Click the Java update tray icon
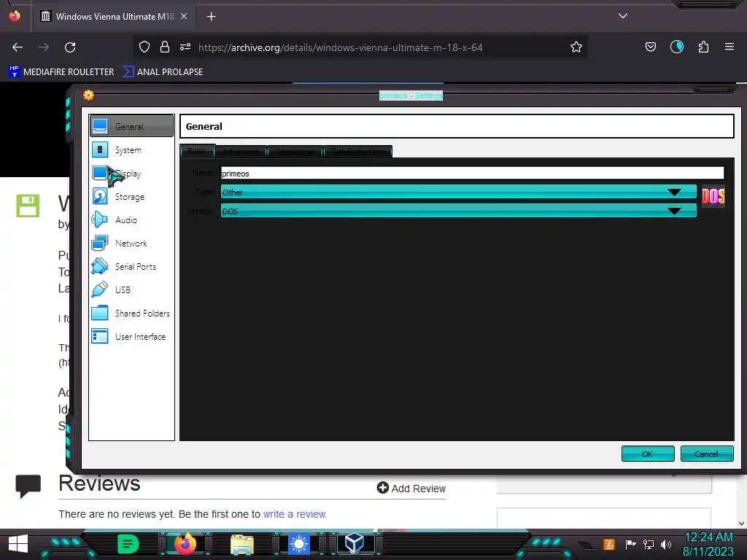 pyautogui.click(x=609, y=544)
